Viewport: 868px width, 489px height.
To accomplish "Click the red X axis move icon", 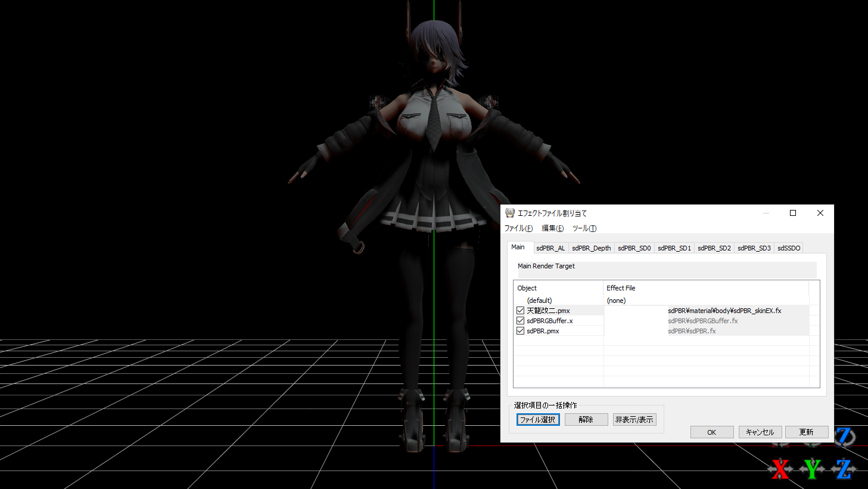I will (780, 469).
